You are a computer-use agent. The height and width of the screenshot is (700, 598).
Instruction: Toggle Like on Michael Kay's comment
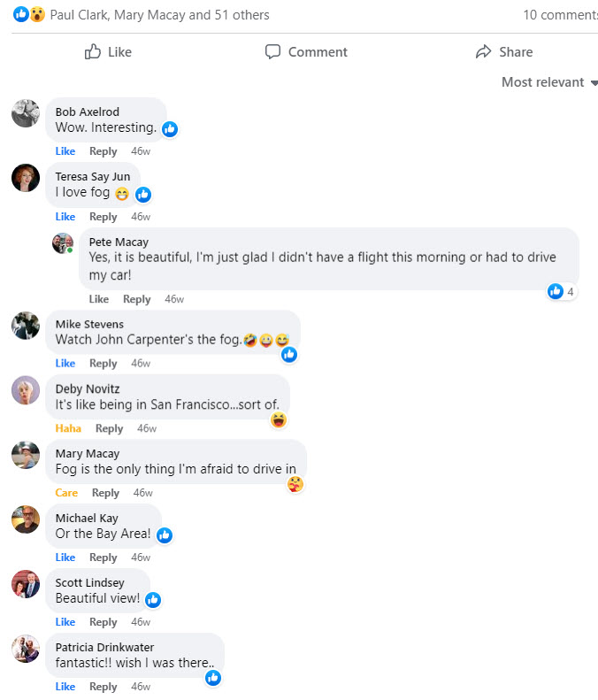(65, 558)
